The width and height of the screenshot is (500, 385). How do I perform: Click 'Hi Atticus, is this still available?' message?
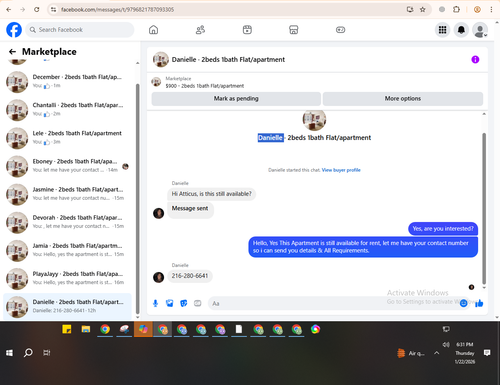[x=211, y=194]
